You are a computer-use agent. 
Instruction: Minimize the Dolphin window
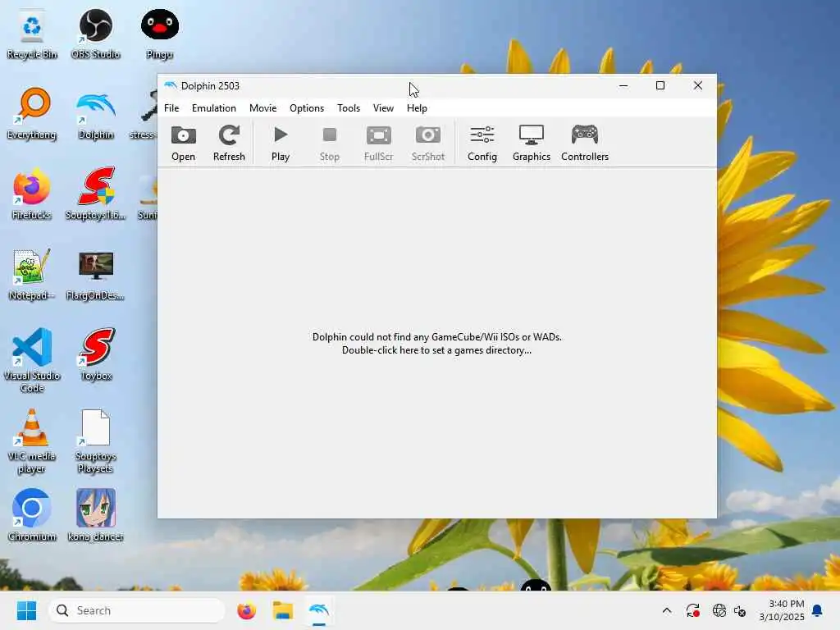coord(623,85)
